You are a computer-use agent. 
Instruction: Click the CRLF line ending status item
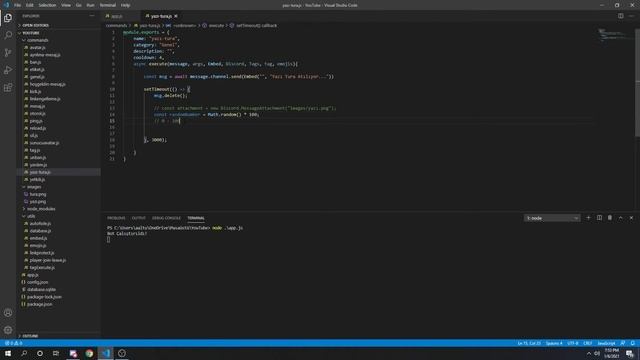click(588, 343)
